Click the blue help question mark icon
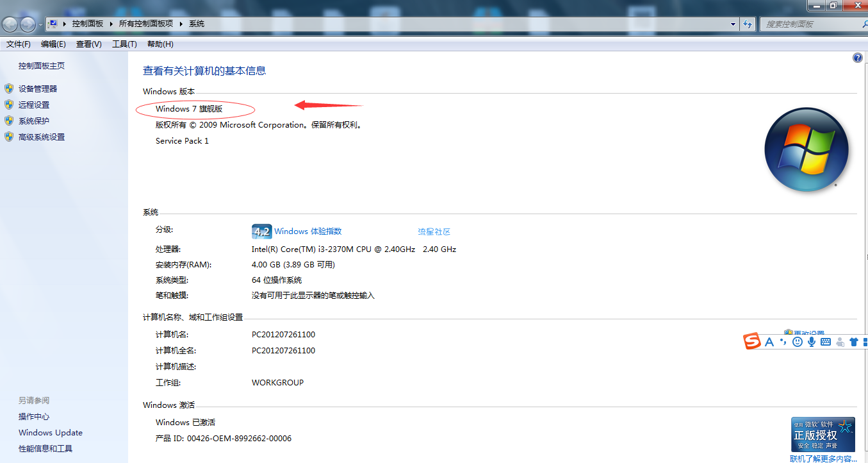868x463 pixels. point(858,58)
